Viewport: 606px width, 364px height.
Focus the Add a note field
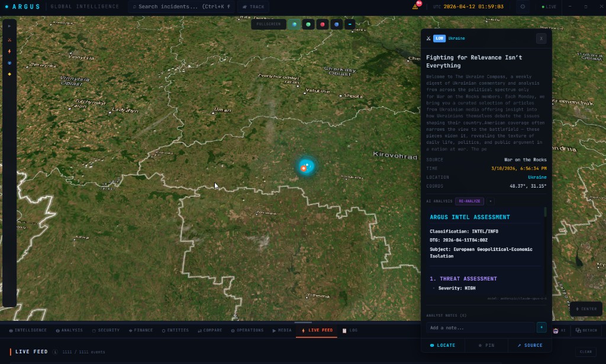[x=481, y=328]
